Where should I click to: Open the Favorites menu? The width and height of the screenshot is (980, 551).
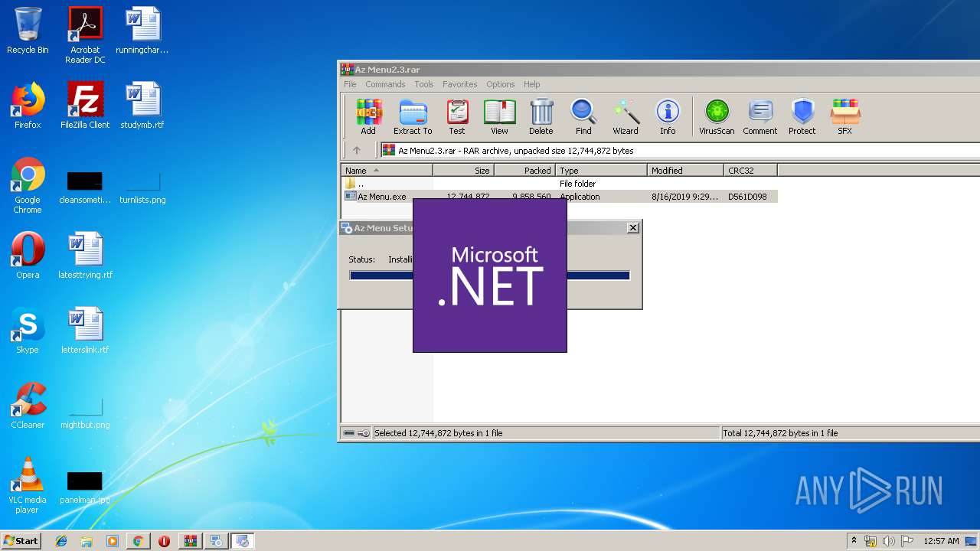click(459, 84)
